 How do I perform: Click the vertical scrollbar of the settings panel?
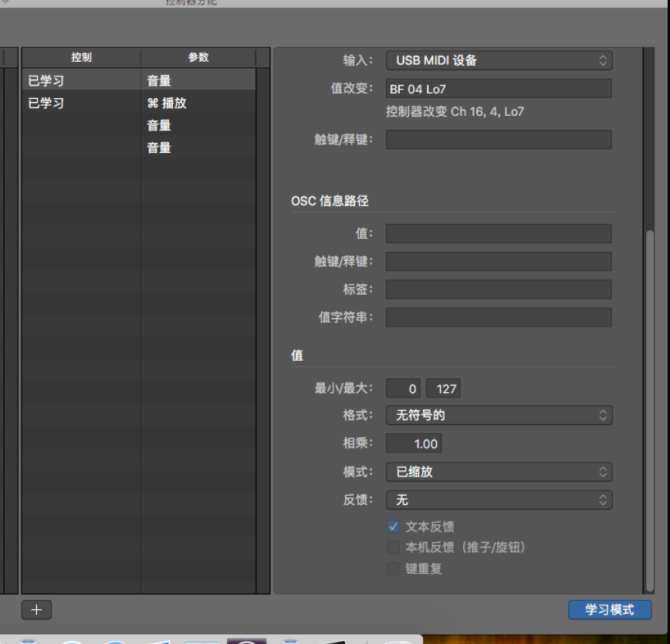(x=649, y=386)
